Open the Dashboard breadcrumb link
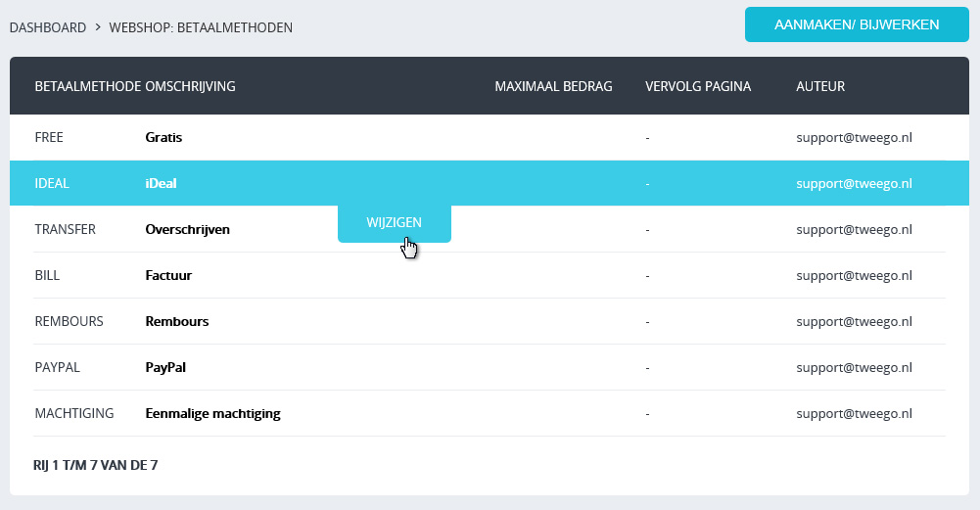Screen dimensions: 980x510 click(x=48, y=27)
